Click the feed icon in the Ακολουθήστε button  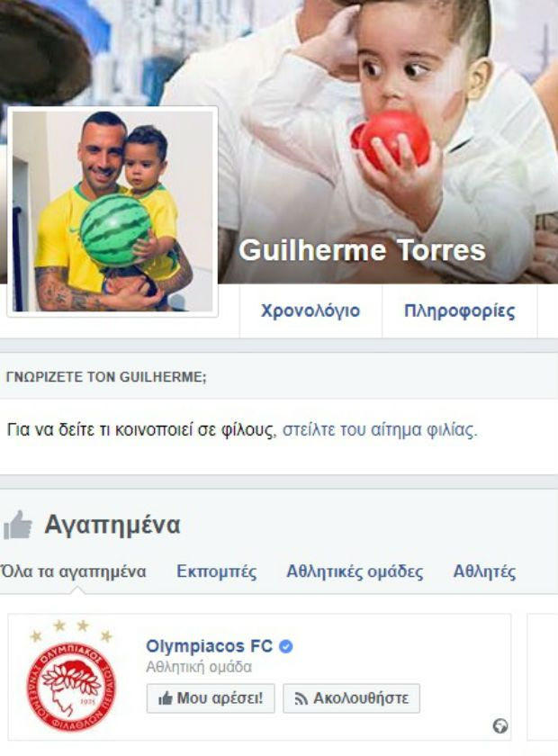pos(301,698)
